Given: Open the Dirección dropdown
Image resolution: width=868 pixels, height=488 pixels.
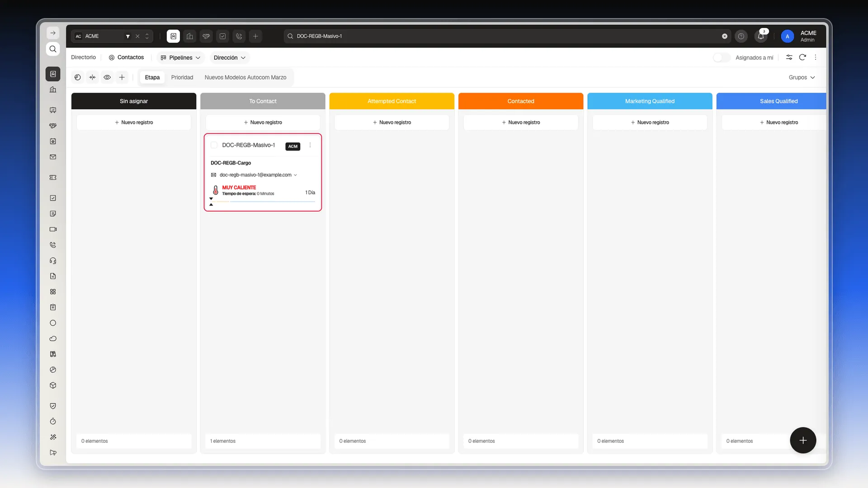Looking at the screenshot, I should pos(230,57).
